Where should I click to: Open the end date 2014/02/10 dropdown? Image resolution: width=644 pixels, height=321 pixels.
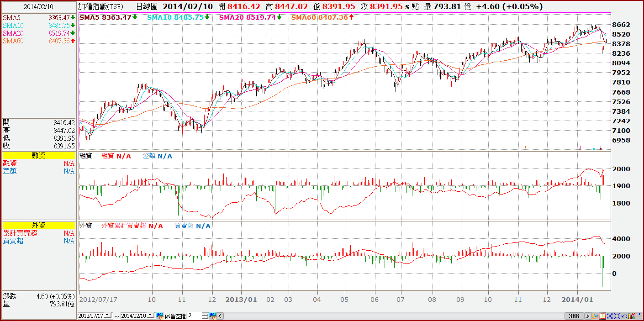click(151, 316)
